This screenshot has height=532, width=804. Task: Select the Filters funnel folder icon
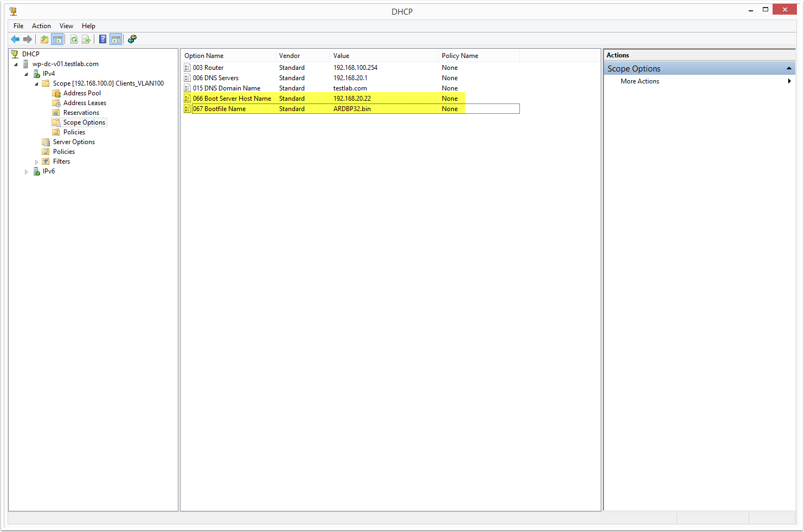pyautogui.click(x=46, y=161)
